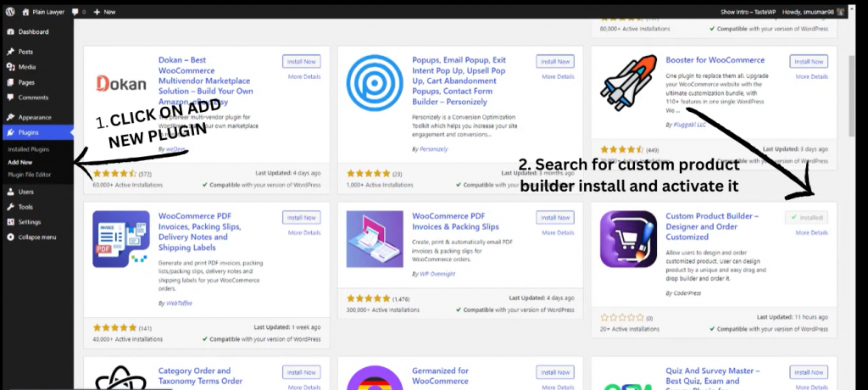This screenshot has height=390, width=868.
Task: Open the Appearance menu
Action: tap(34, 117)
